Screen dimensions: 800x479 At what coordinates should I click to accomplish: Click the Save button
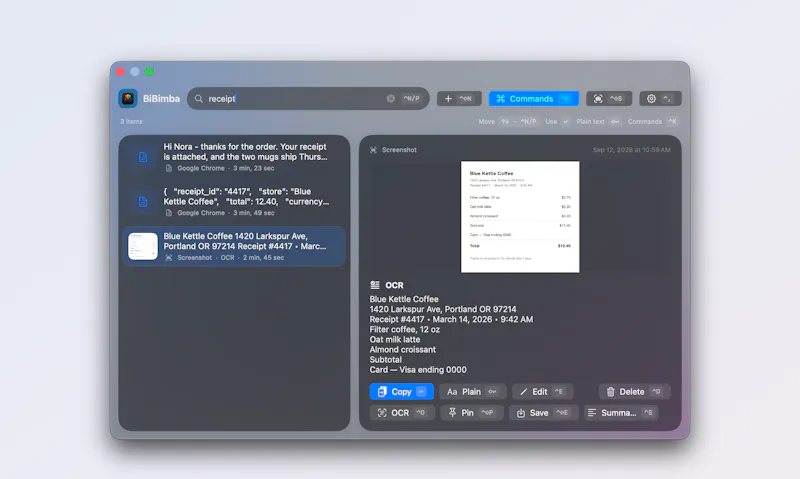tap(543, 413)
